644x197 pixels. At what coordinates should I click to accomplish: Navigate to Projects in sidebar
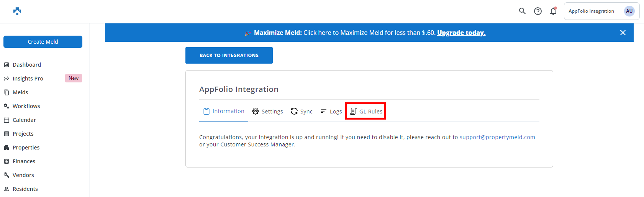click(23, 134)
